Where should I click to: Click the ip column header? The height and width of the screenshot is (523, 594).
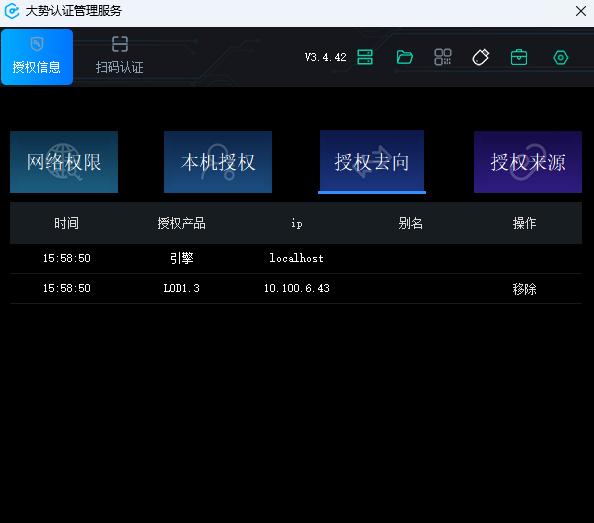(297, 223)
